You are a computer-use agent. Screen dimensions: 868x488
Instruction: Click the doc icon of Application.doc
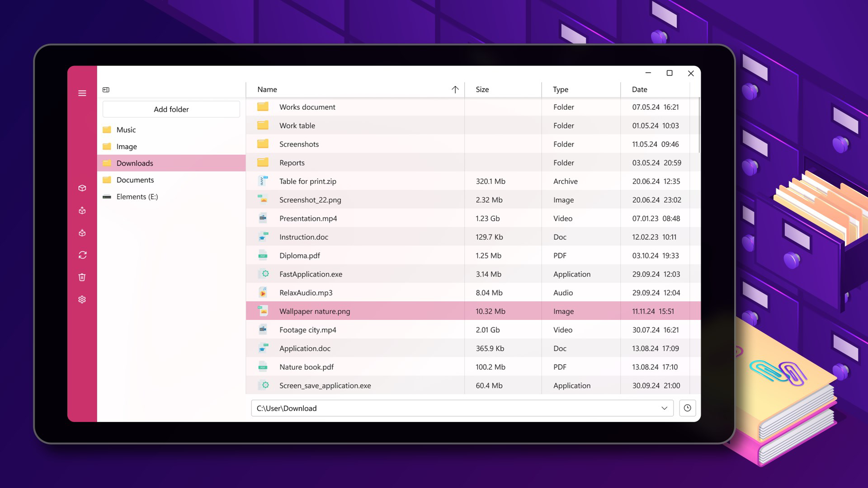point(263,348)
